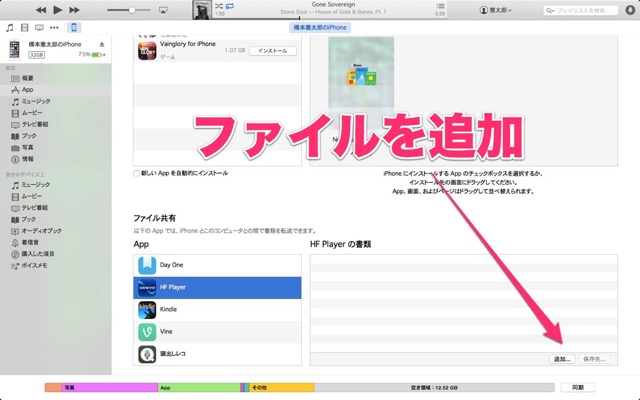Select ブック under settings

56,136
